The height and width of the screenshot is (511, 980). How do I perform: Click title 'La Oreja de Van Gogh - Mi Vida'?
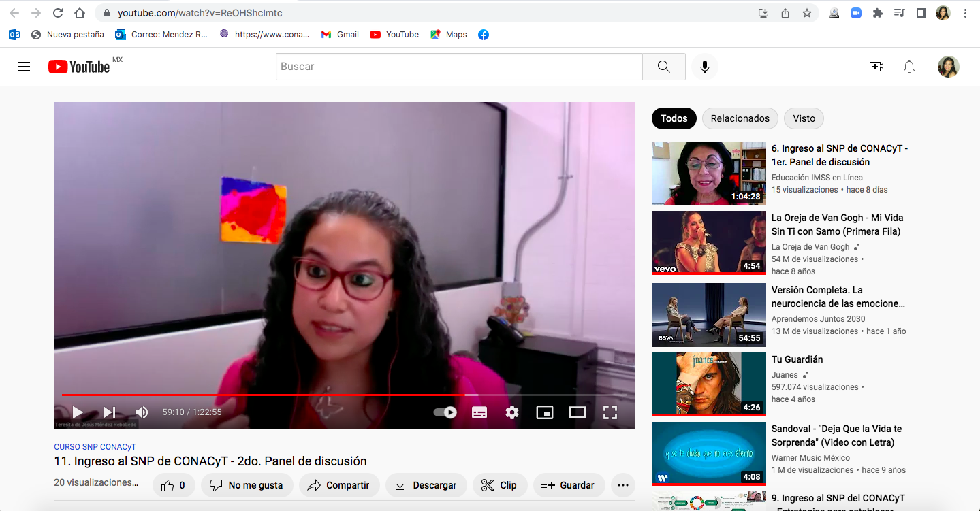point(838,225)
